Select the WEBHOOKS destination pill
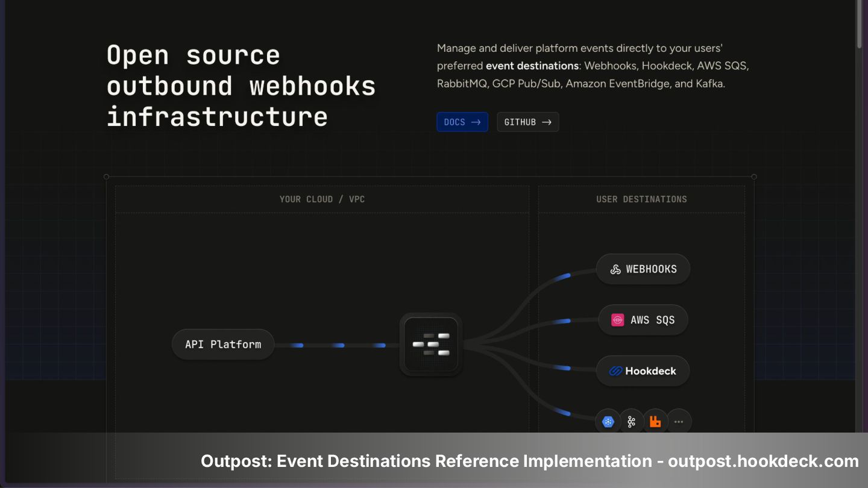The width and height of the screenshot is (868, 488). 643,269
